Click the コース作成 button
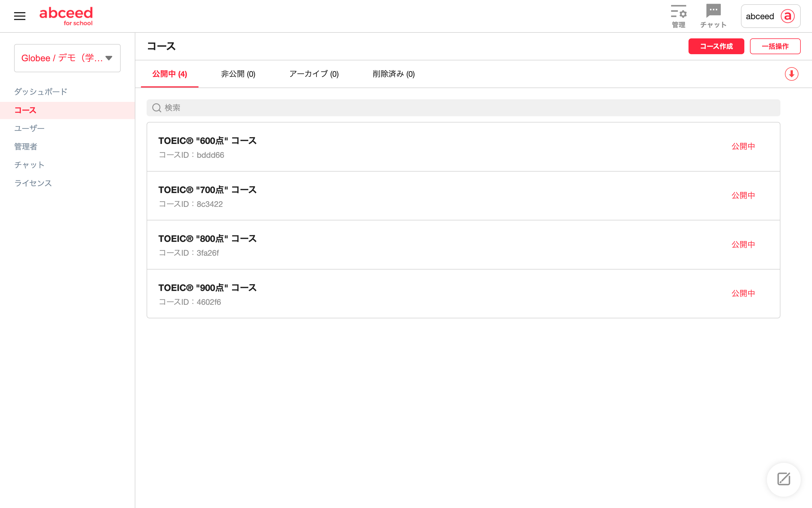 point(716,46)
